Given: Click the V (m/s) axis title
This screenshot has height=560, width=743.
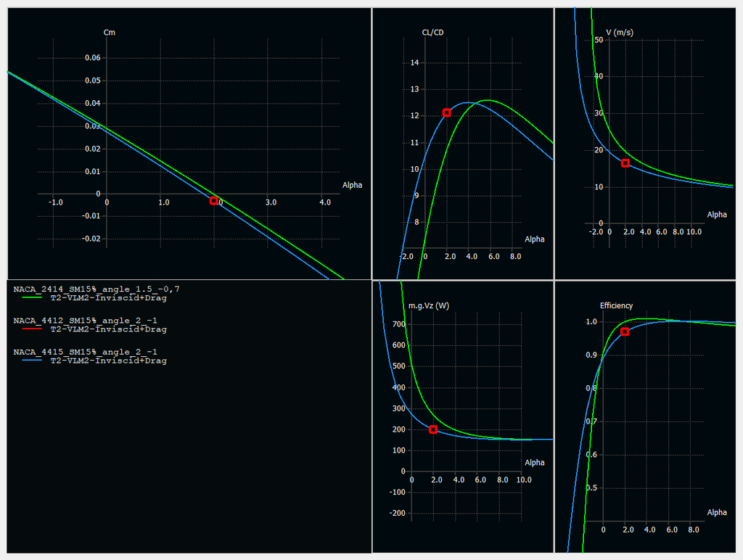Looking at the screenshot, I should click(x=620, y=33).
